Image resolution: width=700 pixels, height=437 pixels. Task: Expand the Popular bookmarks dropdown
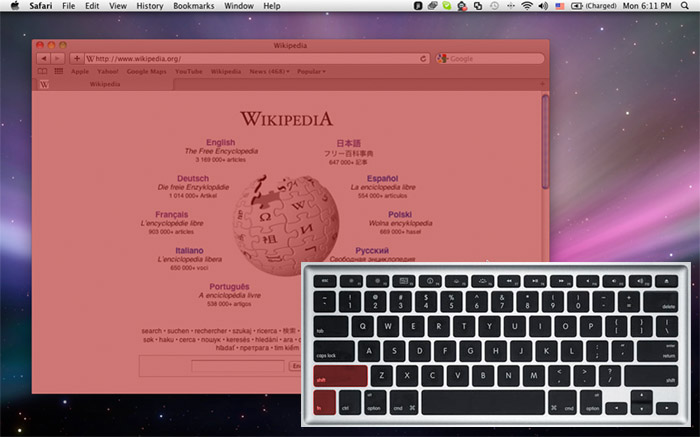pyautogui.click(x=311, y=71)
